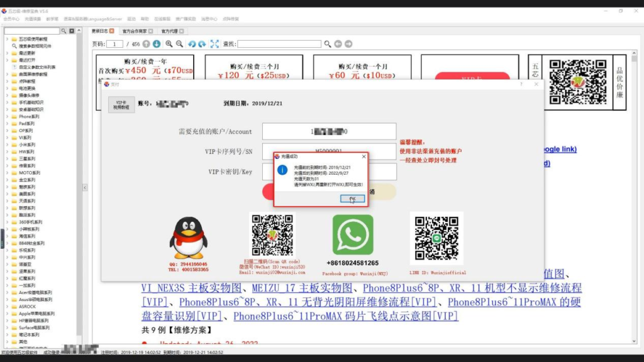The height and width of the screenshot is (362, 644).
Task: Expand the ASROCK folder
Action: [x=7, y=307]
